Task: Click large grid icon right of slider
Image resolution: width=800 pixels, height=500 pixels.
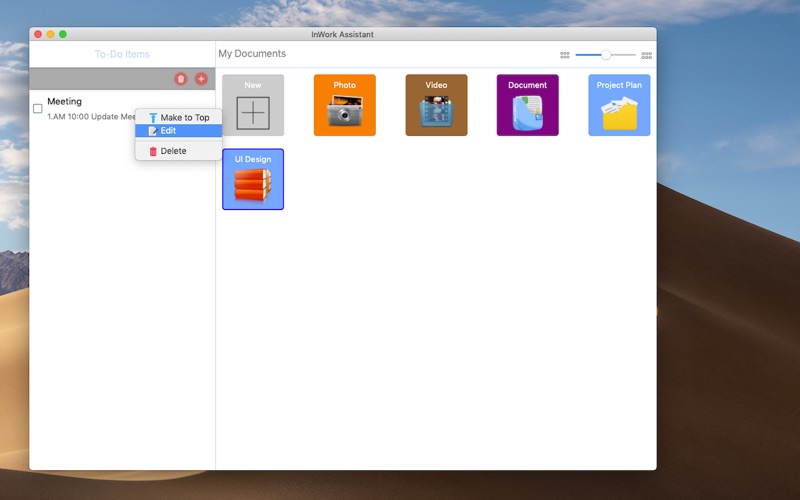Action: click(646, 55)
